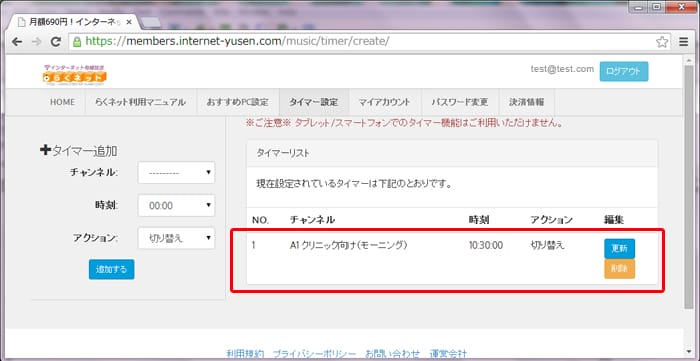Close the browser window

tap(682, 6)
